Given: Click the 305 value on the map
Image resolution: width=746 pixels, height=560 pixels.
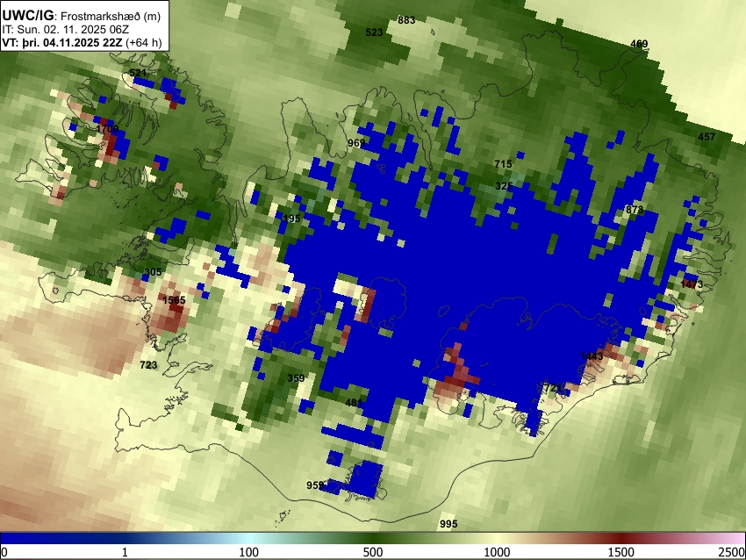Looking at the screenshot, I should [153, 272].
